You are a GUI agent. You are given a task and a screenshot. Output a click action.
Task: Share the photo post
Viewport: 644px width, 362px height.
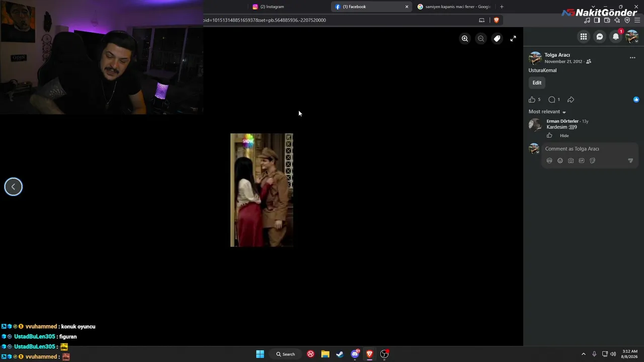[571, 100]
